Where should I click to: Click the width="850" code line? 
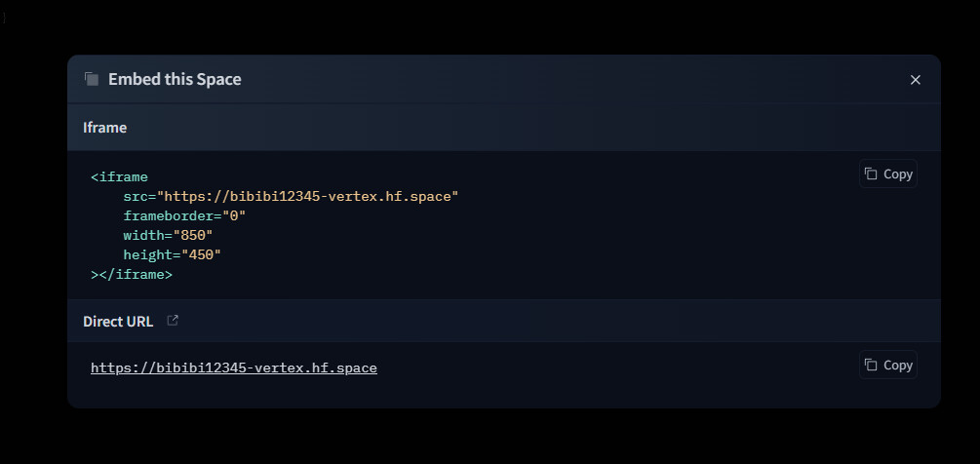(168, 235)
